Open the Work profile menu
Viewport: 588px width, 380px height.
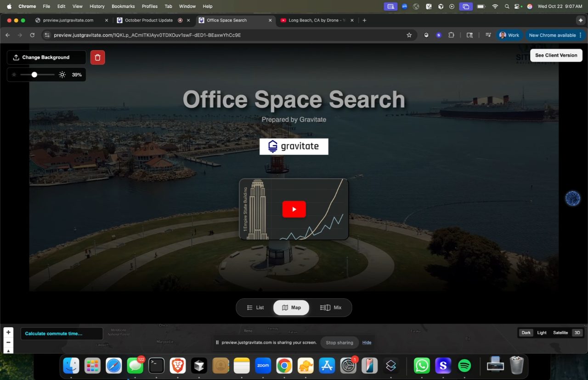tap(509, 35)
